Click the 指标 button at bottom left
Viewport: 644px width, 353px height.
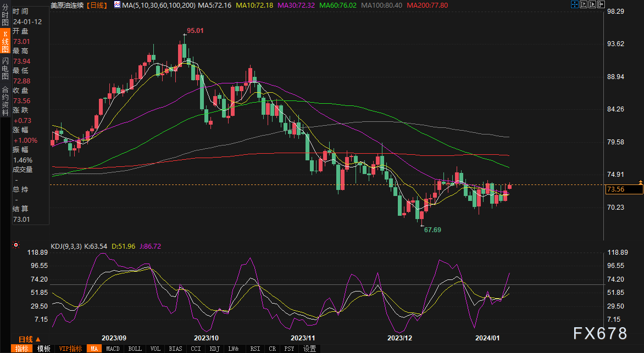[x=23, y=349]
